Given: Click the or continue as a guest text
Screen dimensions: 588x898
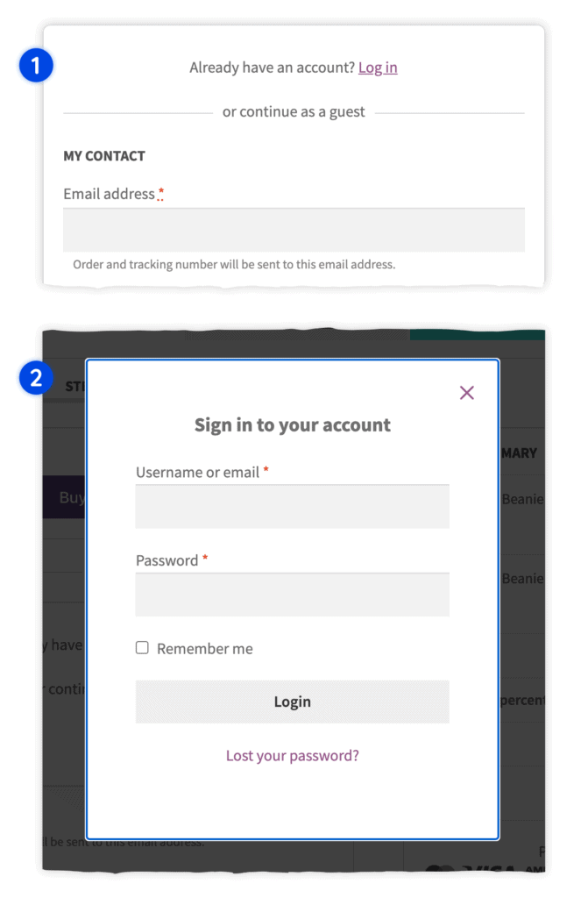Looking at the screenshot, I should coord(294,111).
